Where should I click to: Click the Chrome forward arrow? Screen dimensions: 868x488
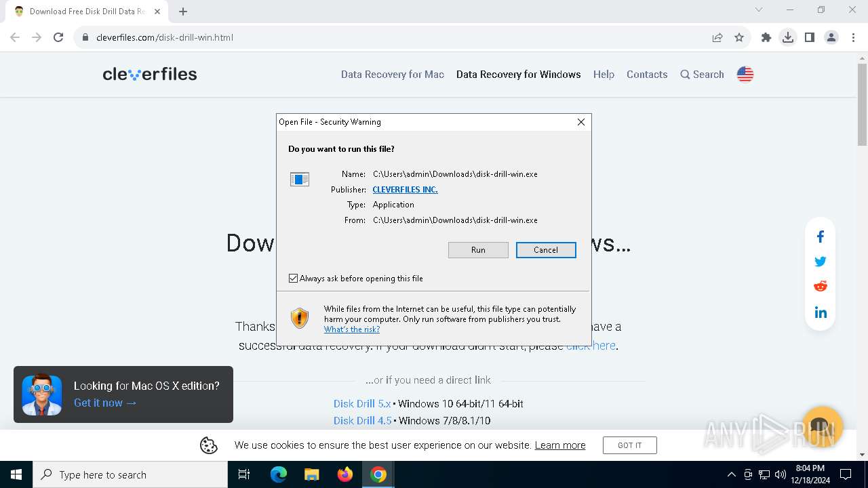(x=37, y=37)
